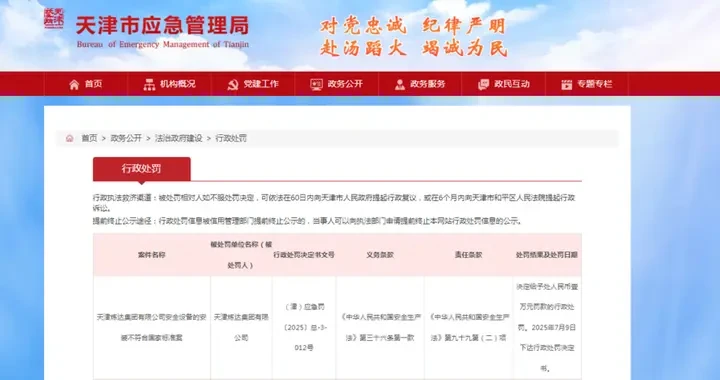Click the home icon beside 首页 in nav bar

(x=74, y=84)
